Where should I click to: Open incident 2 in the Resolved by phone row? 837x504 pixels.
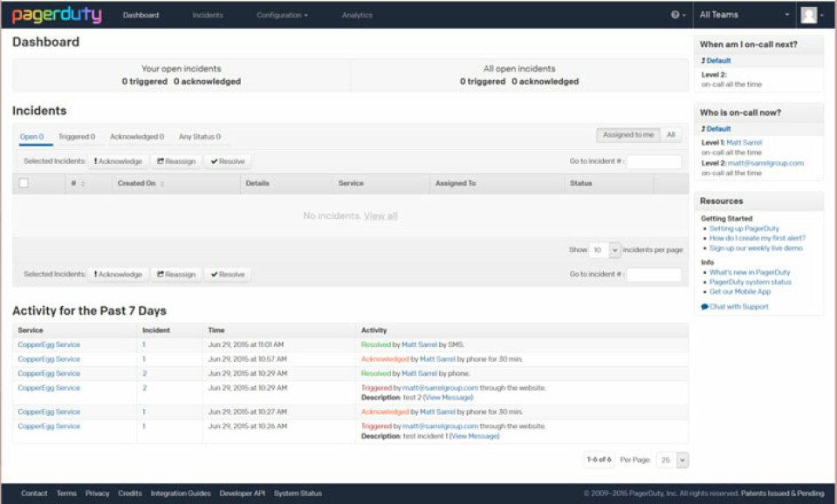point(145,373)
